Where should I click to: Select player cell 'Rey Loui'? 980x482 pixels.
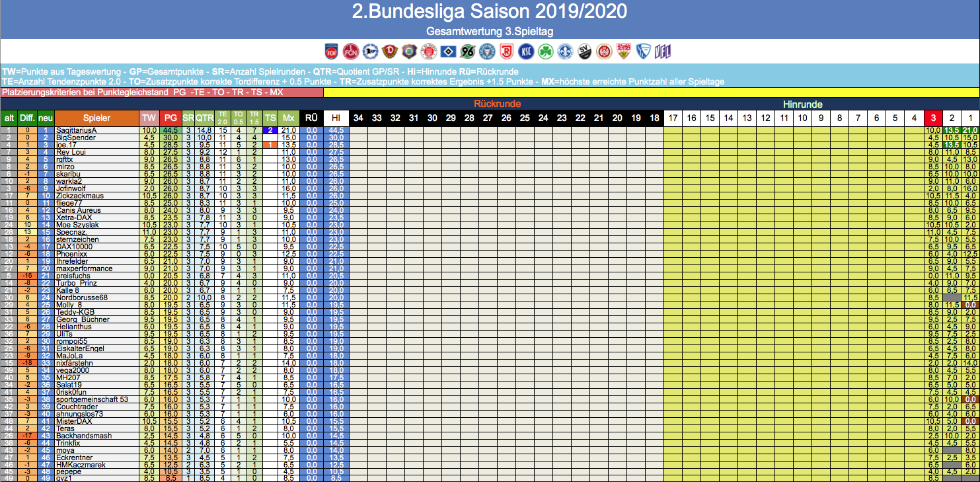coord(96,152)
